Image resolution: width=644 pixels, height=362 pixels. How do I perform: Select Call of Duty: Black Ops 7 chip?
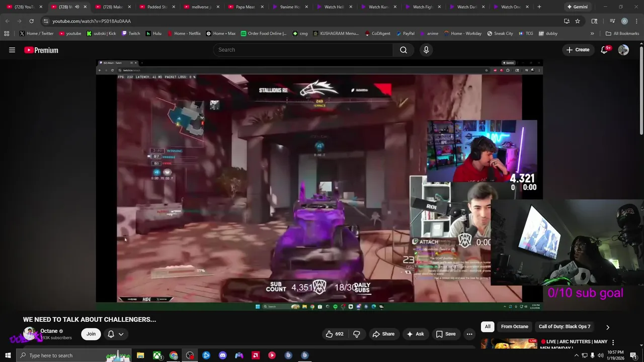[565, 327]
